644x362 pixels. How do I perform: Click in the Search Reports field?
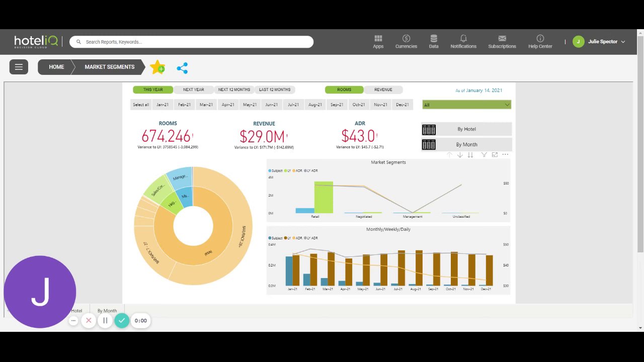[x=191, y=42]
